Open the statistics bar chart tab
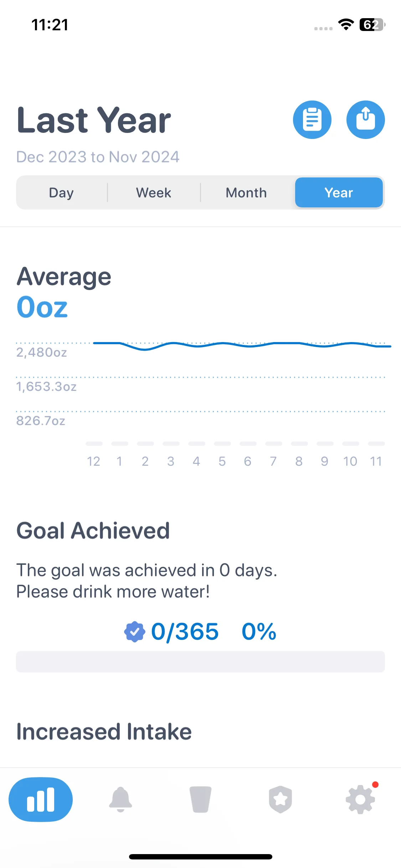The width and height of the screenshot is (401, 868). click(x=41, y=800)
